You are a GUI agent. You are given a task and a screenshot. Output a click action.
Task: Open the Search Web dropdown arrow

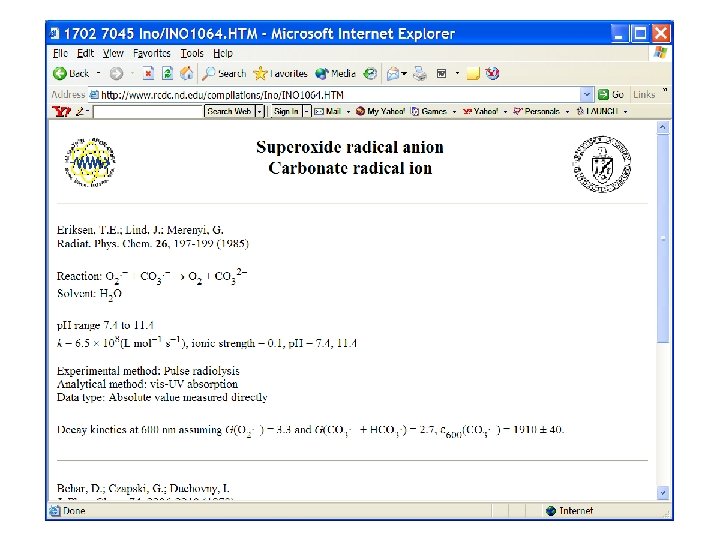coord(259,112)
